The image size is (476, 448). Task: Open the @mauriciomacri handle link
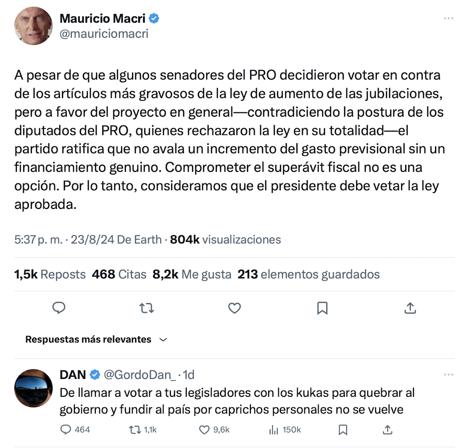[104, 34]
